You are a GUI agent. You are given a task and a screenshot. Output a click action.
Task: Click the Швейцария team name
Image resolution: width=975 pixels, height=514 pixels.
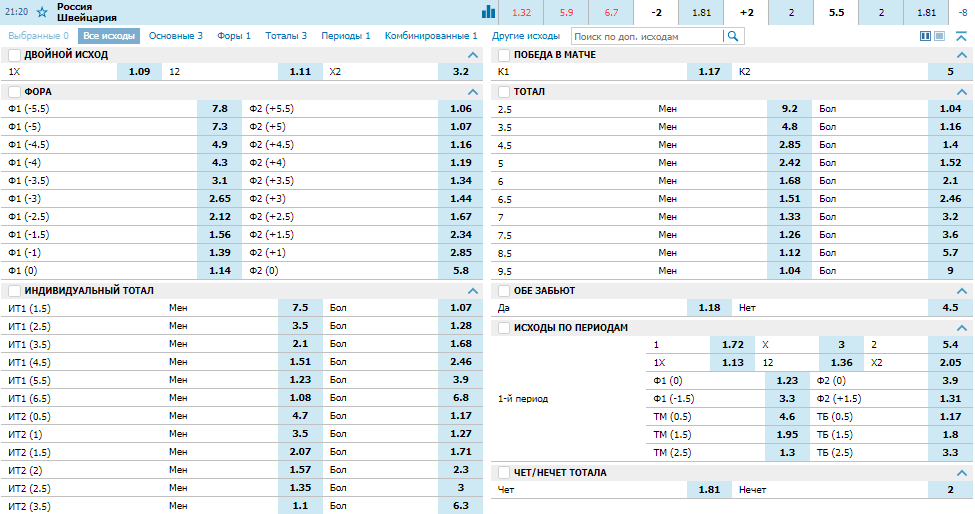tap(87, 18)
